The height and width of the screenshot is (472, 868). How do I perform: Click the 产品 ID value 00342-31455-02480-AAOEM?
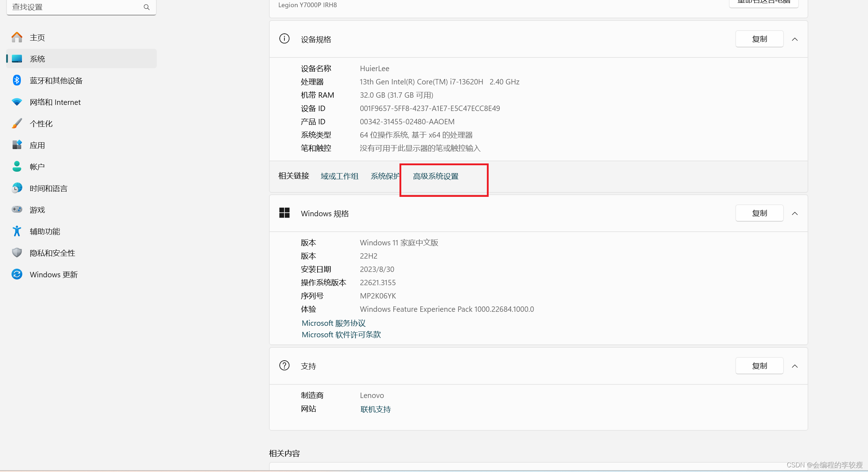coord(407,121)
